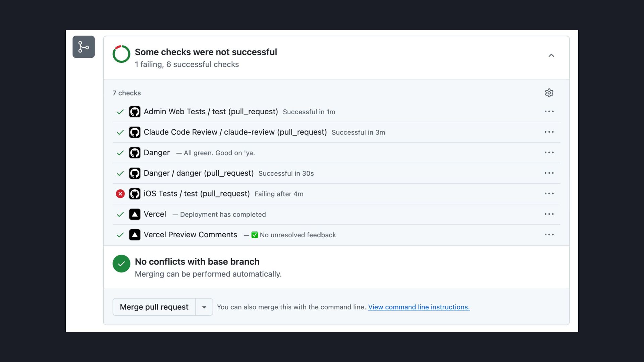Open more options for Claude Code Review
Screen dimensions: 644x362
coord(549,132)
